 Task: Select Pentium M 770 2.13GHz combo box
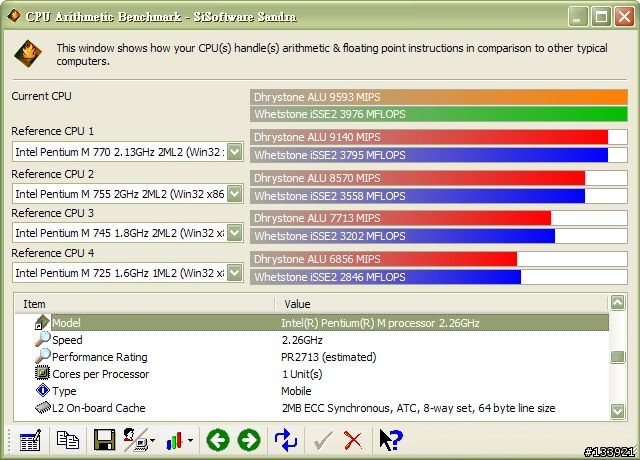[x=128, y=152]
